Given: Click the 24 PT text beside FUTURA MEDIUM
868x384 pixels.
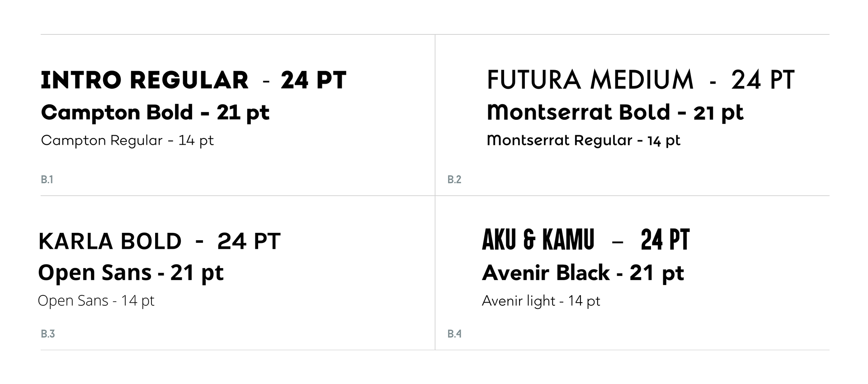Looking at the screenshot, I should click(x=763, y=80).
